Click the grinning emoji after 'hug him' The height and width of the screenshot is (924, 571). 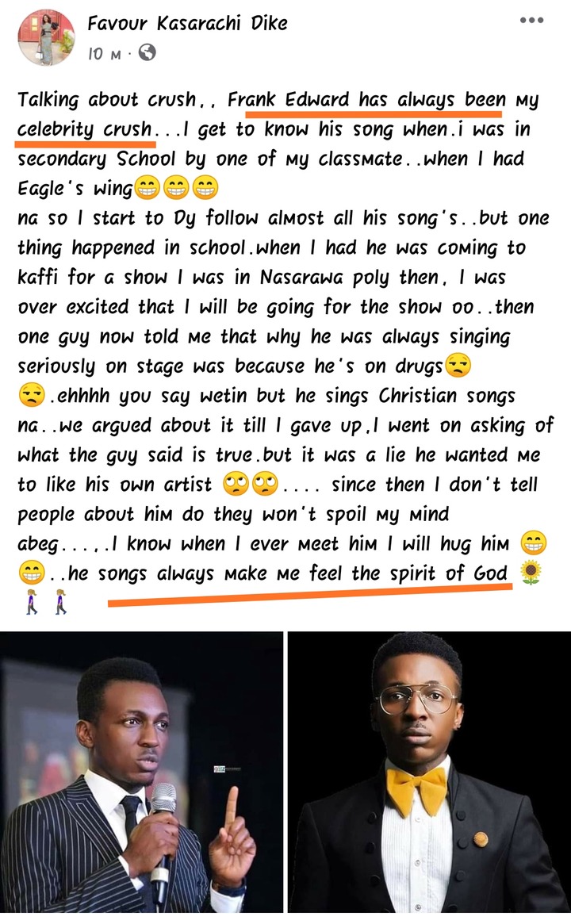pos(533,543)
